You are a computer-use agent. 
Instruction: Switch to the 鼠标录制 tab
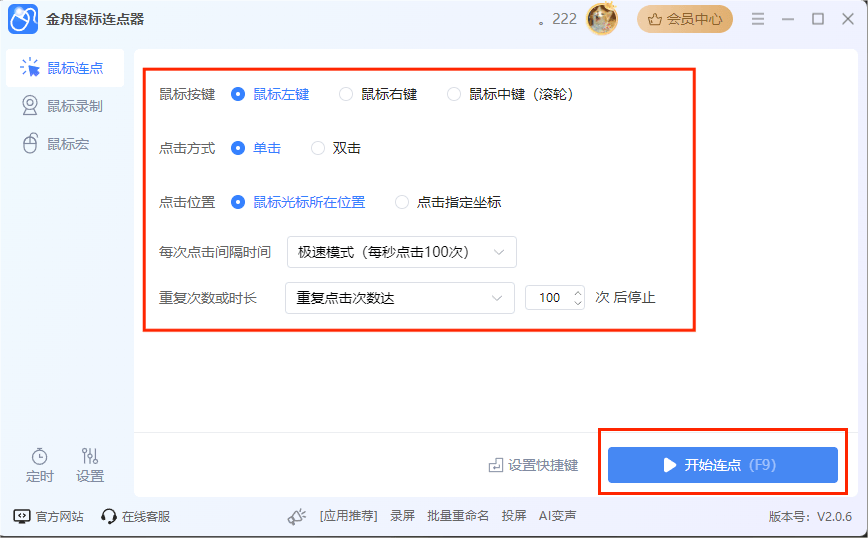pos(65,106)
